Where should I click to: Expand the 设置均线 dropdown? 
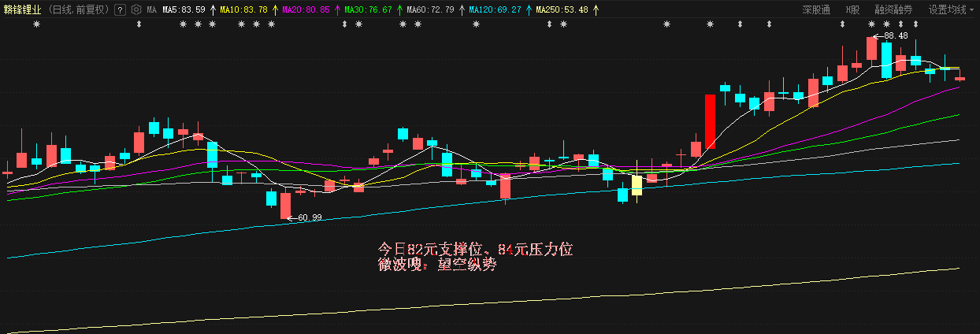(x=951, y=10)
